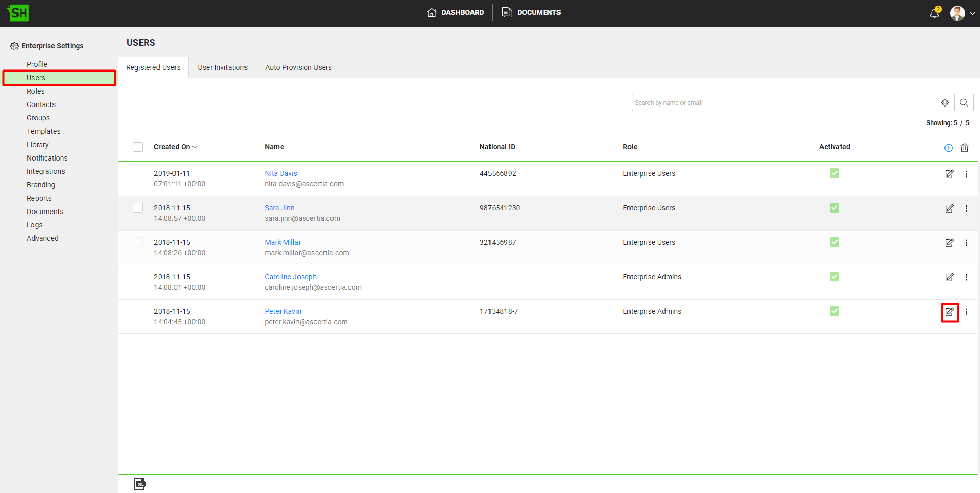980x493 pixels.
Task: Toggle the select-all checkbox in table header
Action: (x=137, y=147)
